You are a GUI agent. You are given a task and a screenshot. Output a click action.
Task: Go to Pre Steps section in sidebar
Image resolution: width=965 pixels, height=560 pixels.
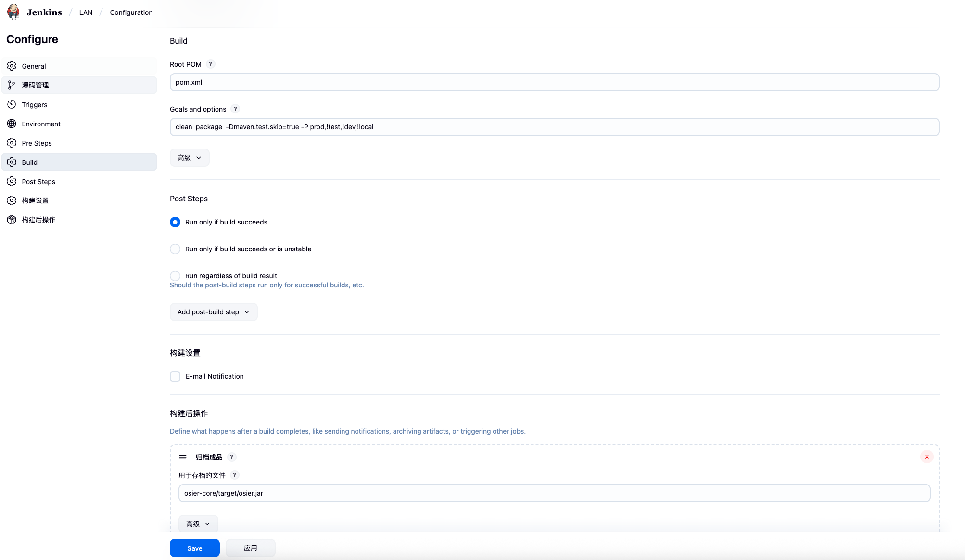[x=37, y=143]
